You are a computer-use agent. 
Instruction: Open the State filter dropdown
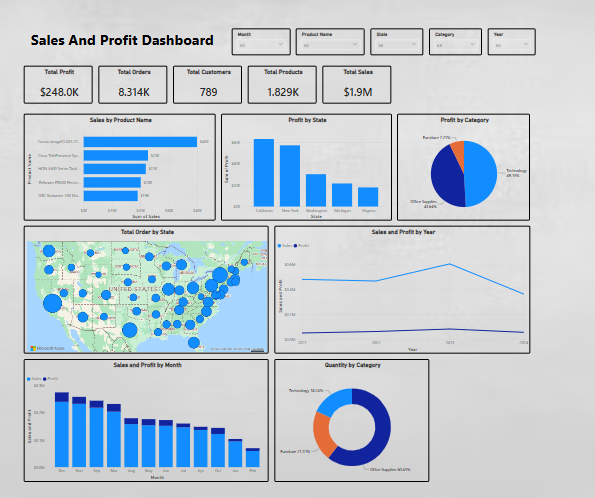point(397,45)
